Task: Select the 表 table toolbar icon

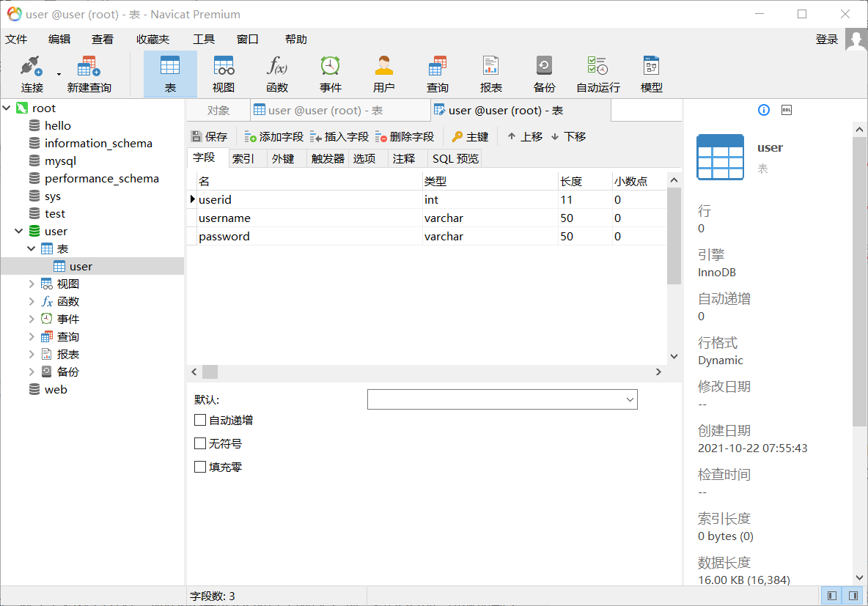Action: point(170,74)
